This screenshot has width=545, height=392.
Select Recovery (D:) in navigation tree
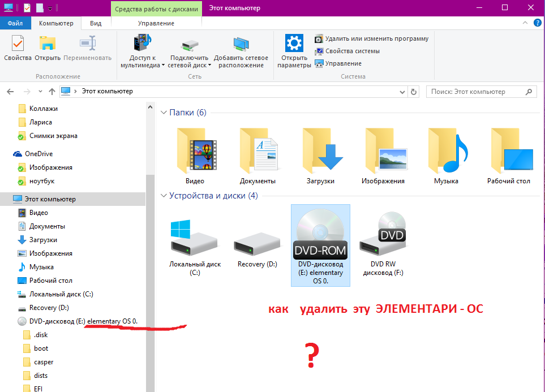coord(49,308)
